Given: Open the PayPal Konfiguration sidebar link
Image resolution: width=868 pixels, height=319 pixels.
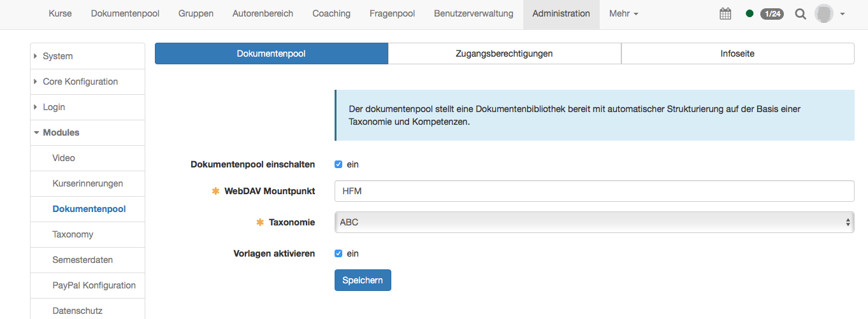Looking at the screenshot, I should [x=94, y=285].
